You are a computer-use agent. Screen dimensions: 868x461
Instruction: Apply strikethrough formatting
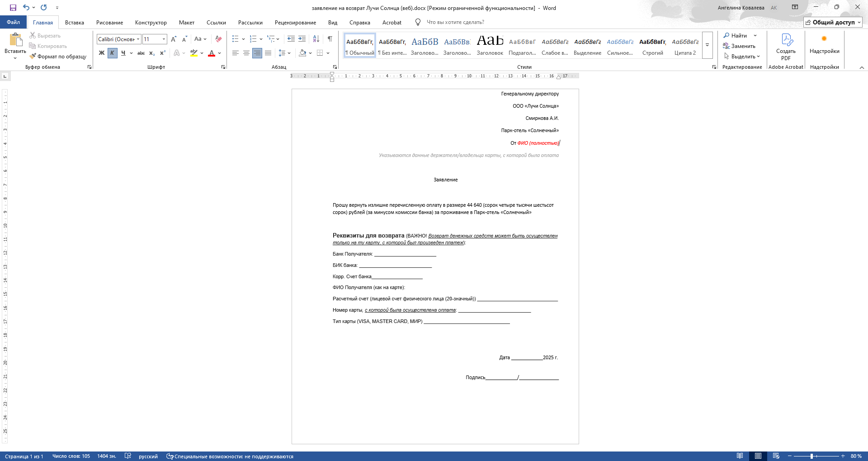click(141, 53)
